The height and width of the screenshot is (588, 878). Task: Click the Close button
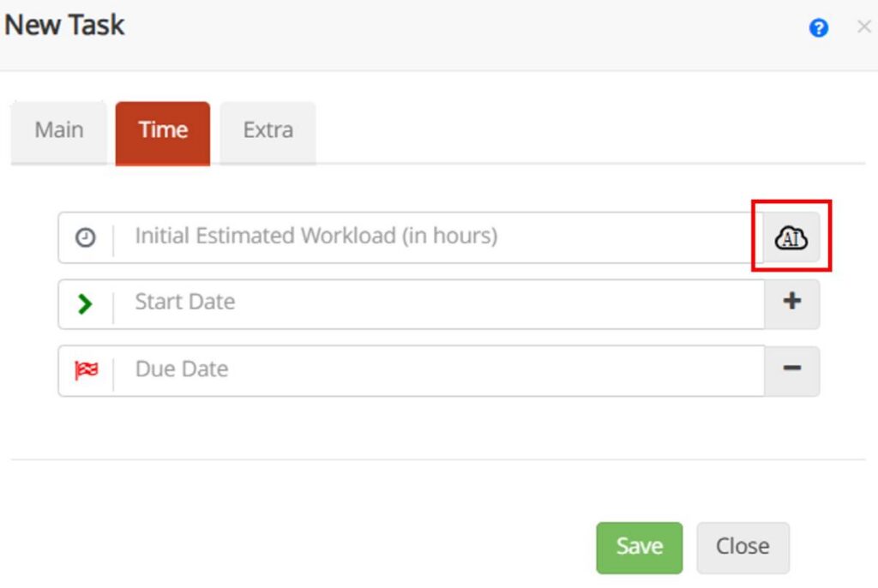pyautogui.click(x=743, y=546)
